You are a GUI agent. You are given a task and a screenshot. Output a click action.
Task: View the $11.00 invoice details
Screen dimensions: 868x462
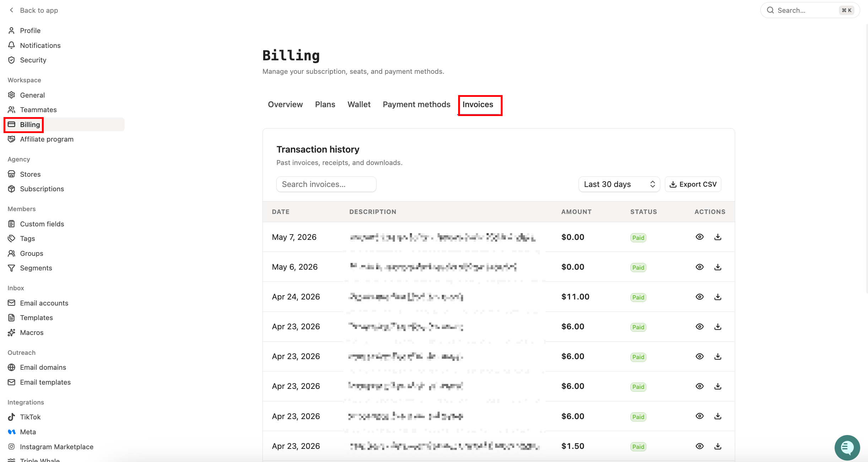pyautogui.click(x=700, y=297)
